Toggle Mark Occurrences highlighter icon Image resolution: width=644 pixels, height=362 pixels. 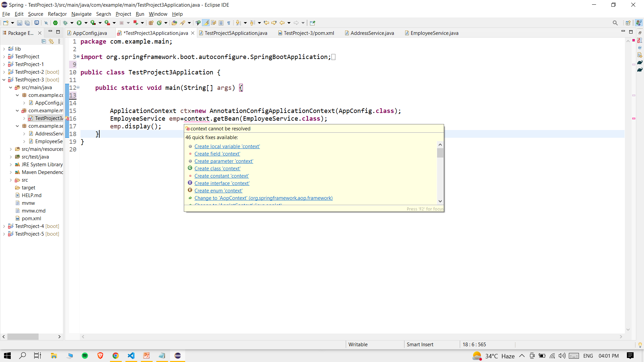(206, 23)
